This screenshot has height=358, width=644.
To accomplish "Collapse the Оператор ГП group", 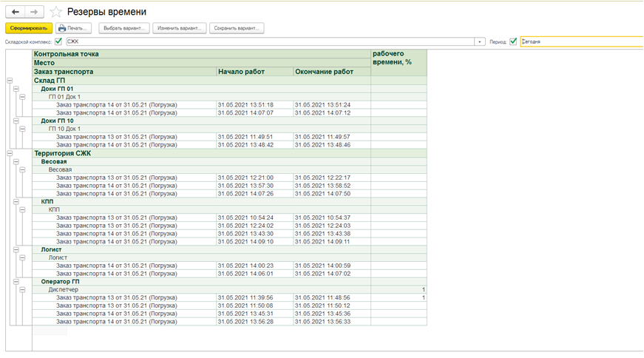I will 16,282.
